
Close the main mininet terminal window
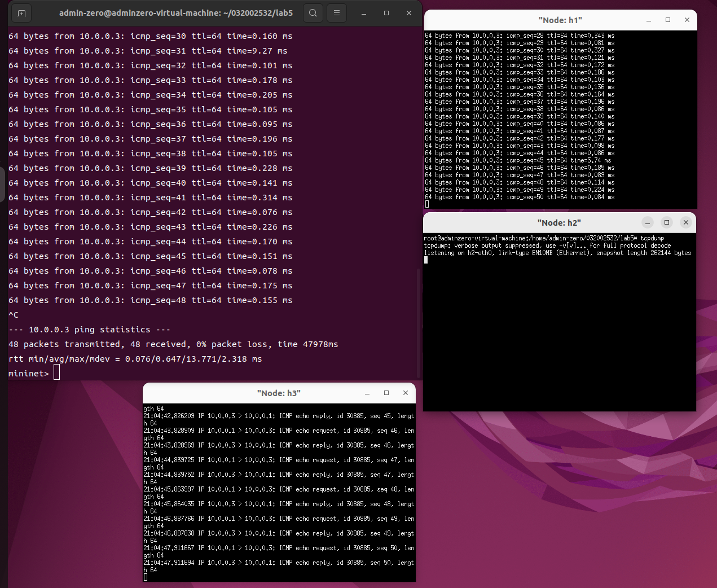coord(409,13)
